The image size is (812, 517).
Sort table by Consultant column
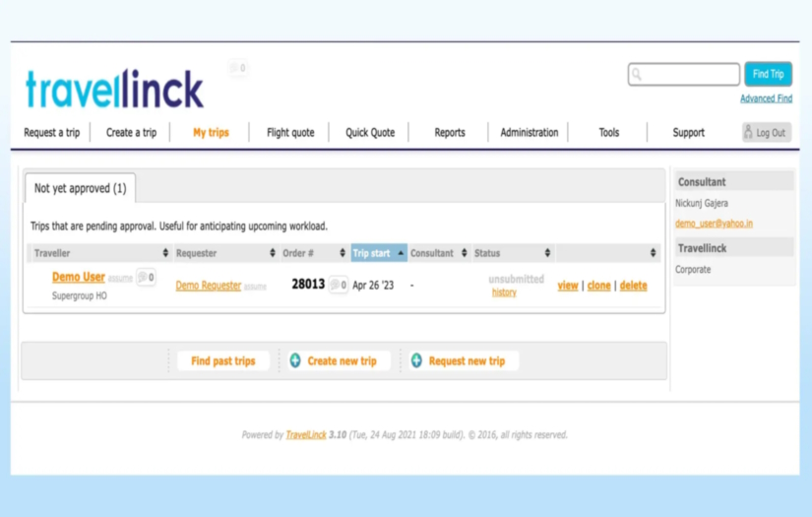[x=439, y=253]
